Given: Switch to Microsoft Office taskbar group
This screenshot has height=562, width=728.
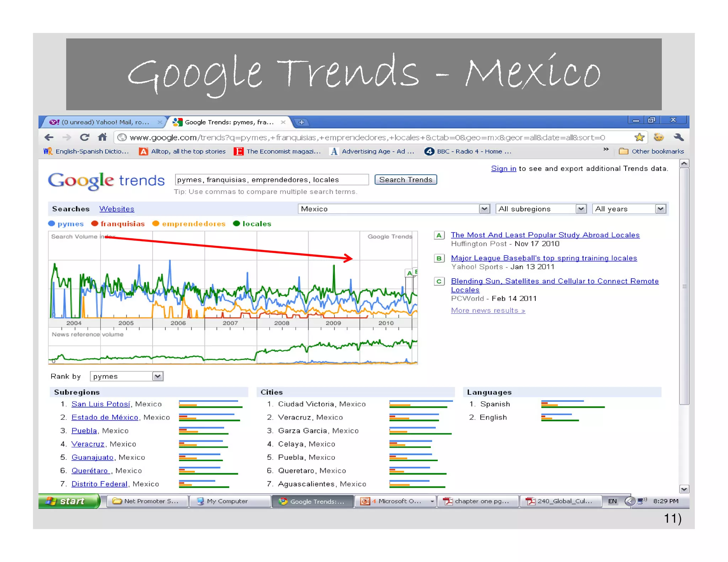Looking at the screenshot, I should point(395,501).
